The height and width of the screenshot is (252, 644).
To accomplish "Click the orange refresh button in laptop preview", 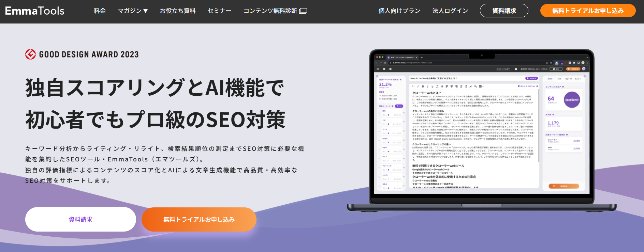I will click(x=564, y=186).
